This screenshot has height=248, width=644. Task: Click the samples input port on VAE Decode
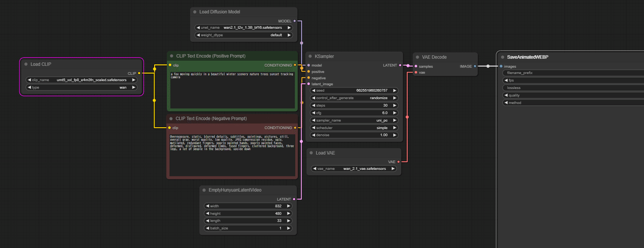click(x=415, y=67)
